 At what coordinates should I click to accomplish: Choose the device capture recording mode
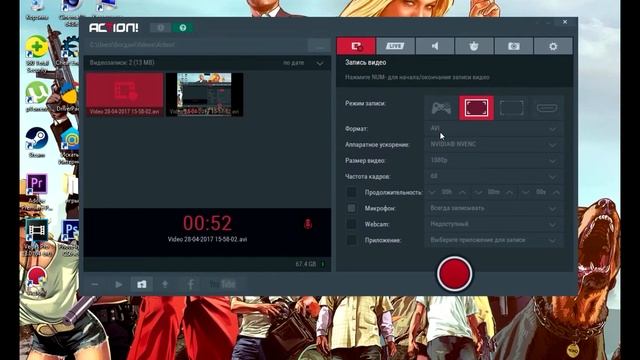(x=547, y=108)
